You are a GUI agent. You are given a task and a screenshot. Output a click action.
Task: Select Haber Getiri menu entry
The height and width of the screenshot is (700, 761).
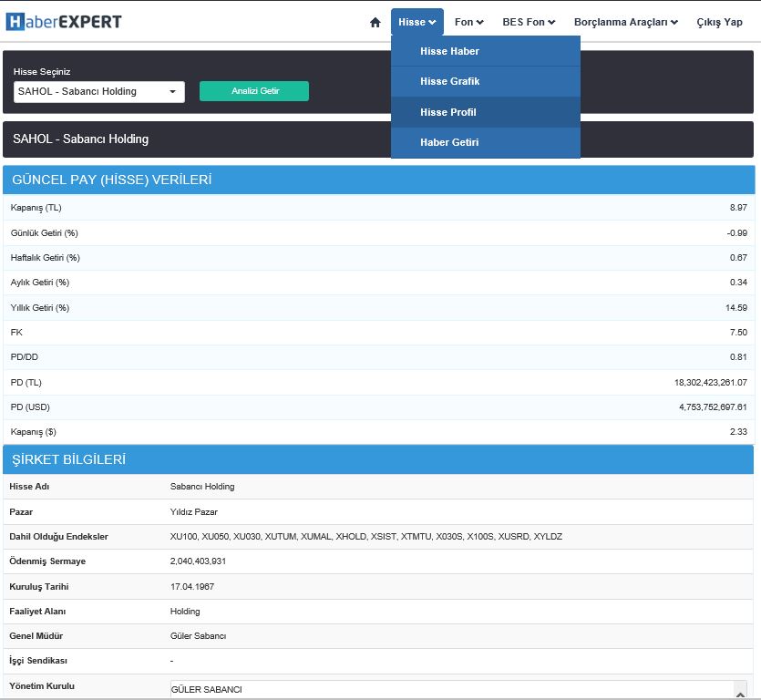[x=486, y=142]
